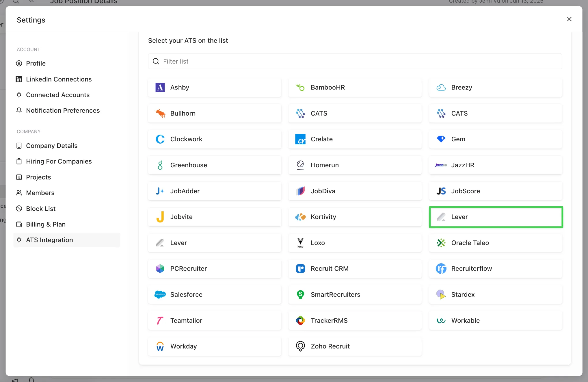This screenshot has width=588, height=382.
Task: Select the BambooHR leaf logo
Action: (x=300, y=87)
